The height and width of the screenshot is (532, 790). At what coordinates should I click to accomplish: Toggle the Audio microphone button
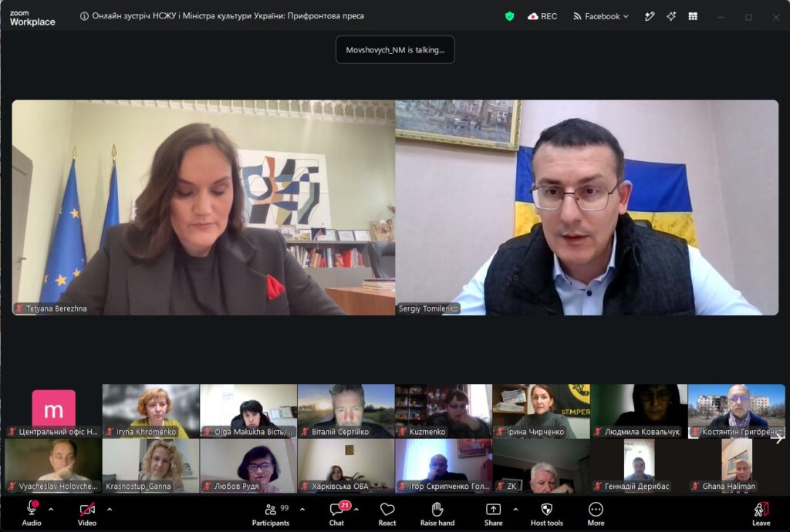point(31,513)
